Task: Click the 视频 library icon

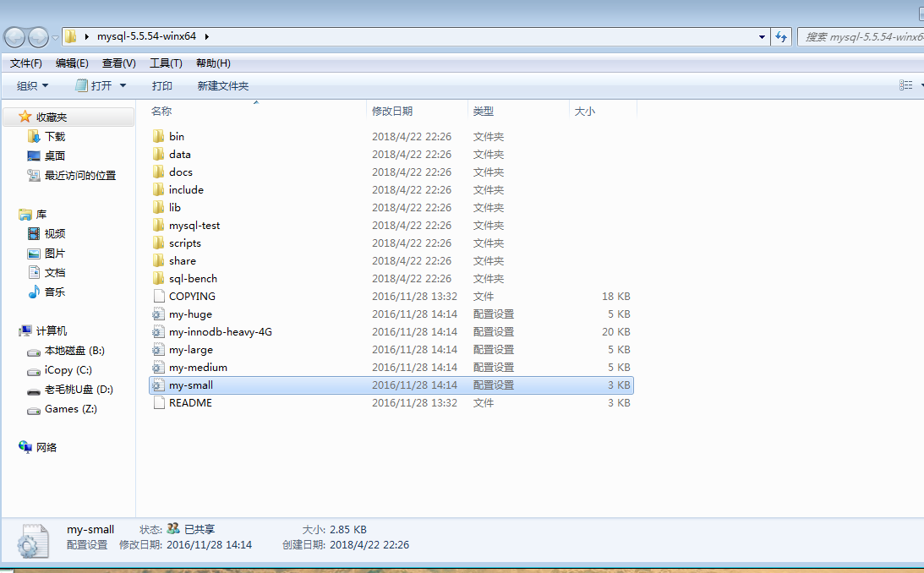Action: click(34, 234)
